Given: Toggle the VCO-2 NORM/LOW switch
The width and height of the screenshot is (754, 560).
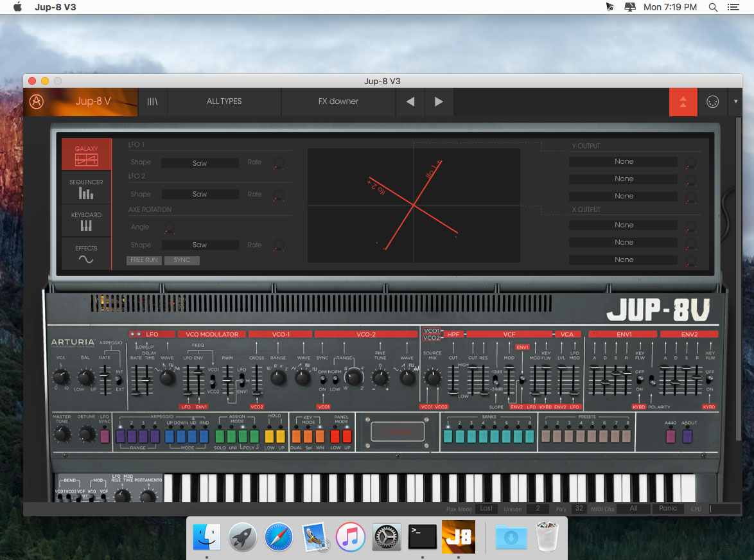Looking at the screenshot, I should [x=335, y=380].
